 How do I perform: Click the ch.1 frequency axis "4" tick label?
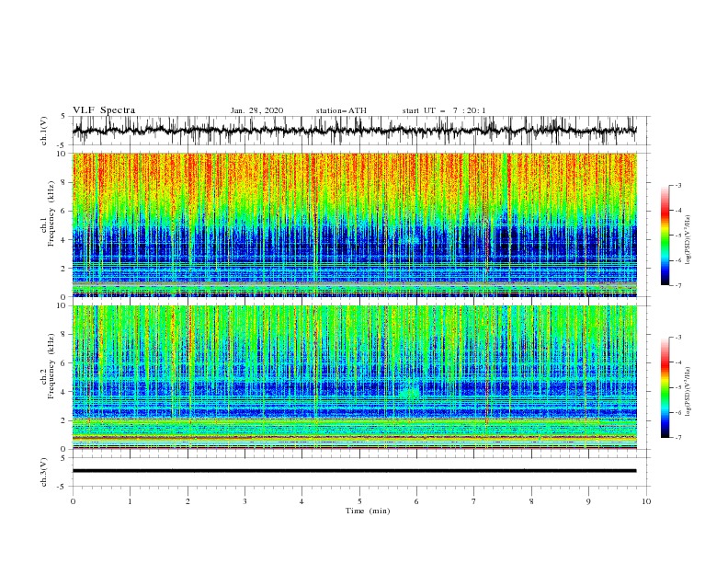pyautogui.click(x=64, y=240)
